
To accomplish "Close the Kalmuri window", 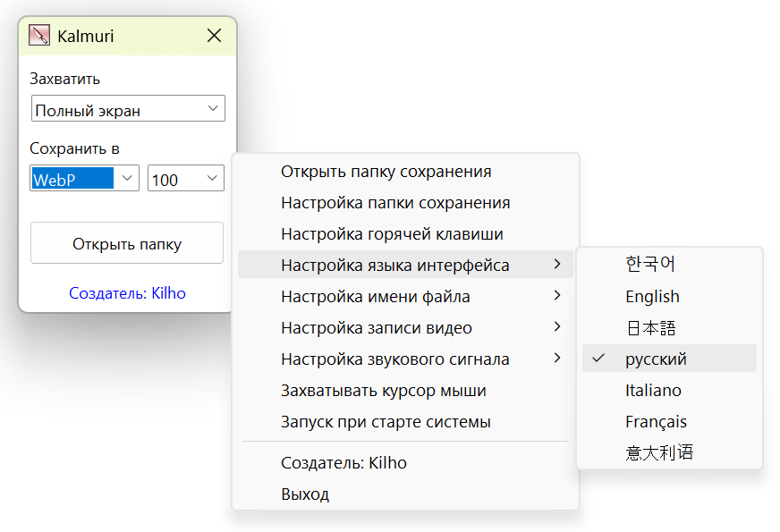I will click(x=215, y=36).
